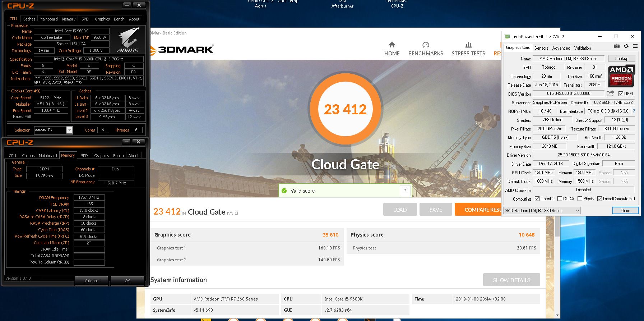Open the About tab in CPU-Z memory window
This screenshot has height=321, width=644.
click(x=134, y=156)
